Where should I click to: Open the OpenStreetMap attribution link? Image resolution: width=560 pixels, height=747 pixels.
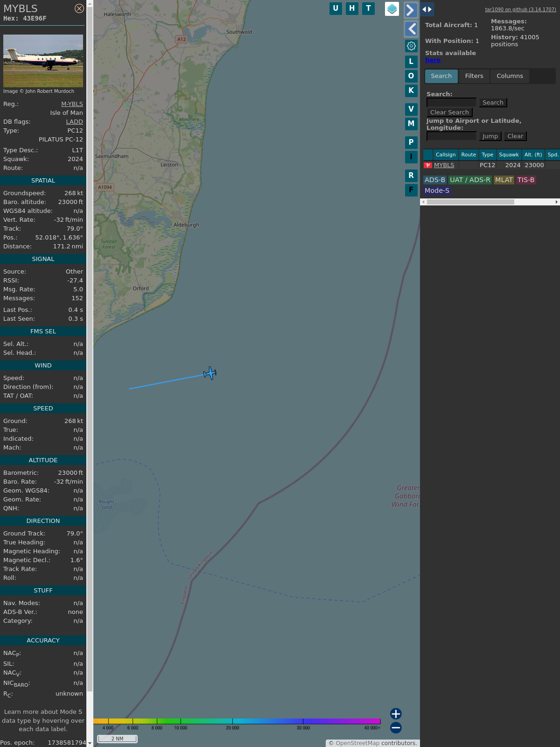pos(357,743)
